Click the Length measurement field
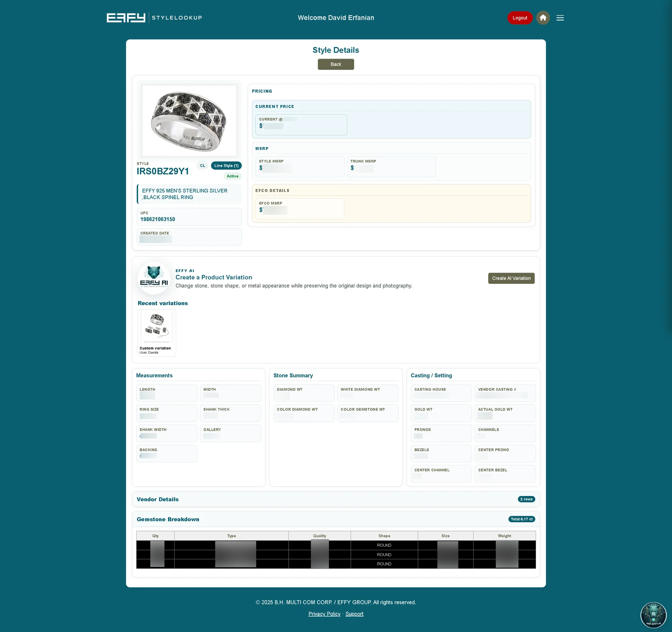Viewport: 672px width, 632px height. coord(167,393)
